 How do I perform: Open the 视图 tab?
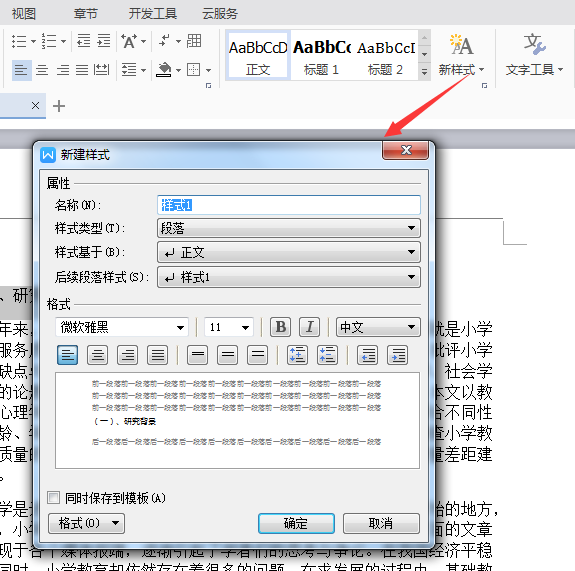[x=24, y=14]
